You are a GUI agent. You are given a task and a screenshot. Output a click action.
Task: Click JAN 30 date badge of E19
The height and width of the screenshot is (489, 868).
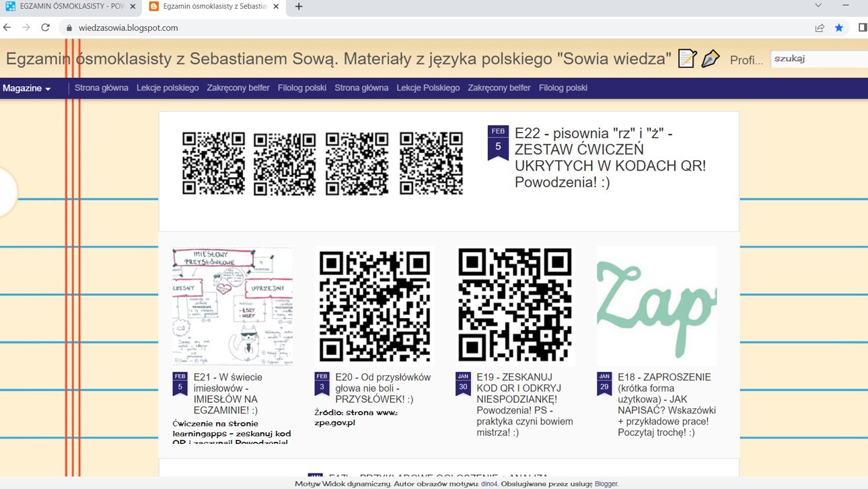[x=463, y=384]
